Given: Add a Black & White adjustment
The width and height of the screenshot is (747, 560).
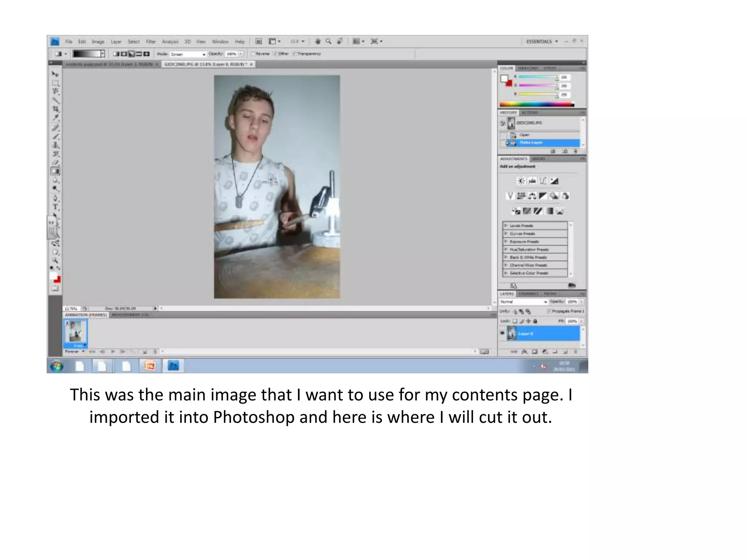Looking at the screenshot, I should coord(543,196).
